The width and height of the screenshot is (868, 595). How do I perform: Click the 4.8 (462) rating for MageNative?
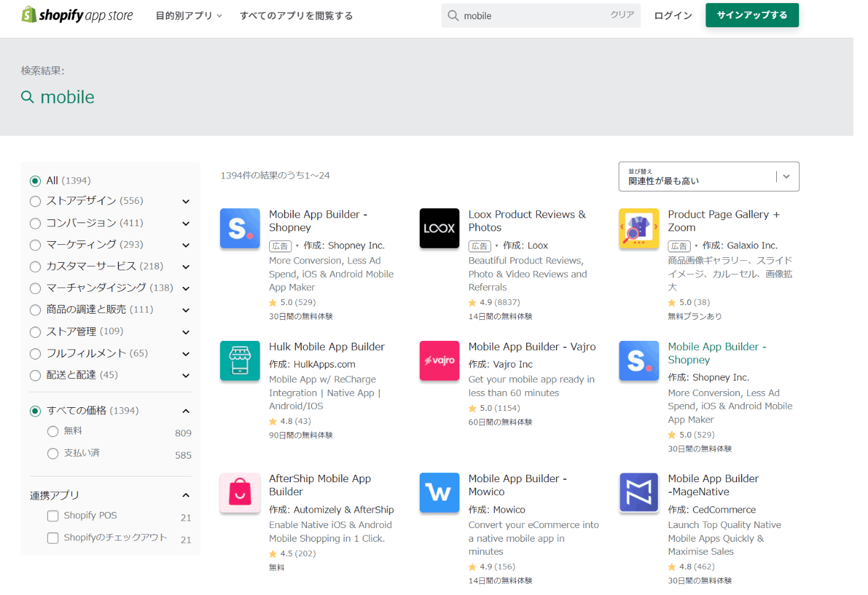coord(691,567)
